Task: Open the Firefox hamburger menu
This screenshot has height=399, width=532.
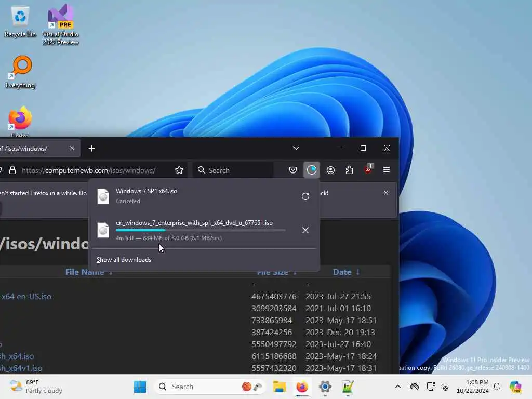Action: click(x=387, y=170)
